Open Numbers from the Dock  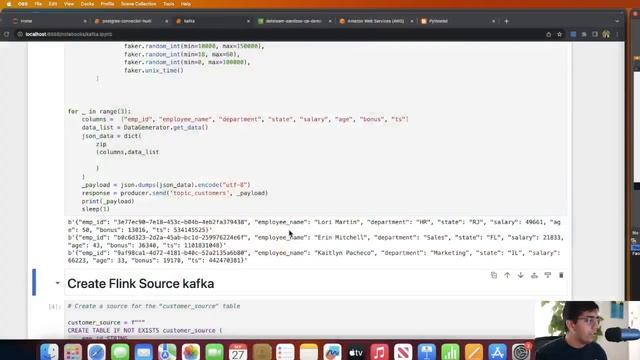[x=451, y=352]
